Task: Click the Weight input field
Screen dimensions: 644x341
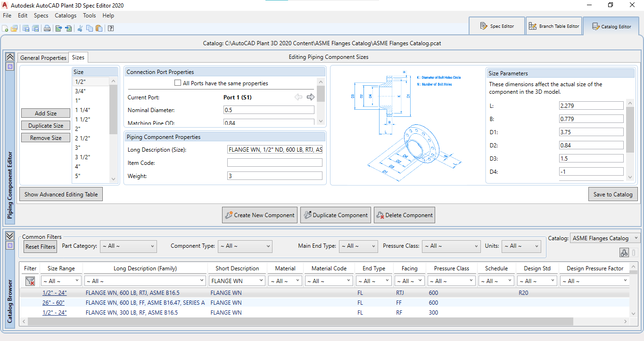Action: pyautogui.click(x=274, y=176)
